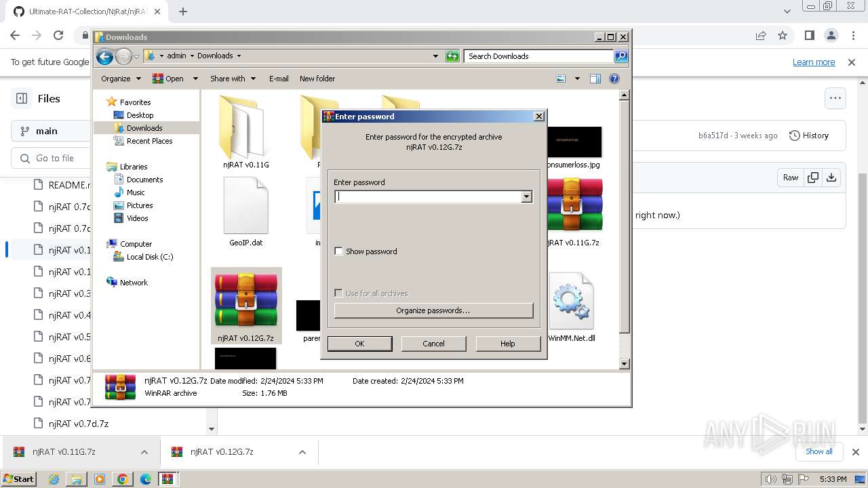Expand the Enter password dropdown arrow
Screen dimensions: 868x488
(x=526, y=197)
